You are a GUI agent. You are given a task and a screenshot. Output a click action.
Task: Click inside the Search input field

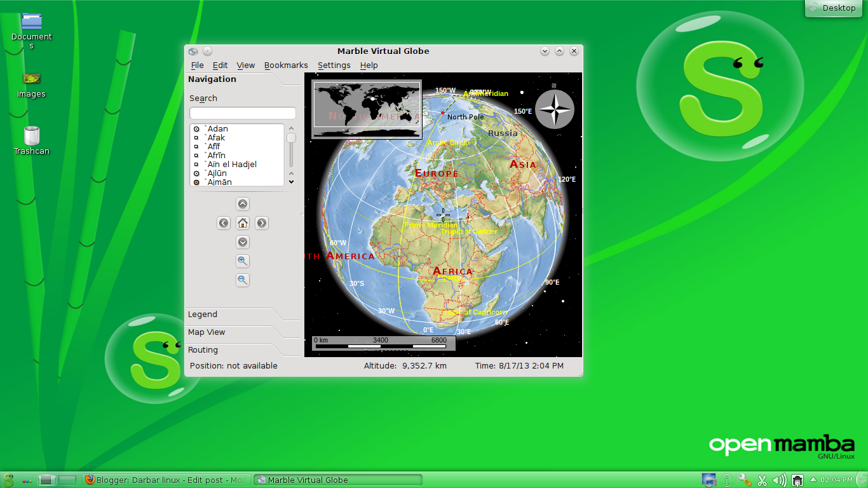(242, 112)
